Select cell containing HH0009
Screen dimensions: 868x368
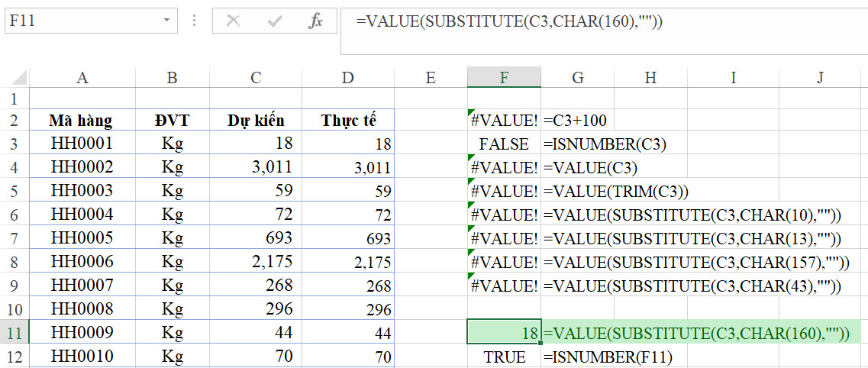click(82, 332)
